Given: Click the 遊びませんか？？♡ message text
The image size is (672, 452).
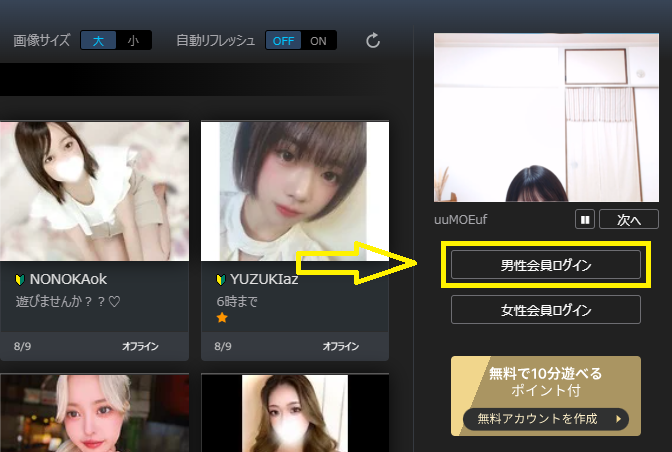Looking at the screenshot, I should 68,302.
